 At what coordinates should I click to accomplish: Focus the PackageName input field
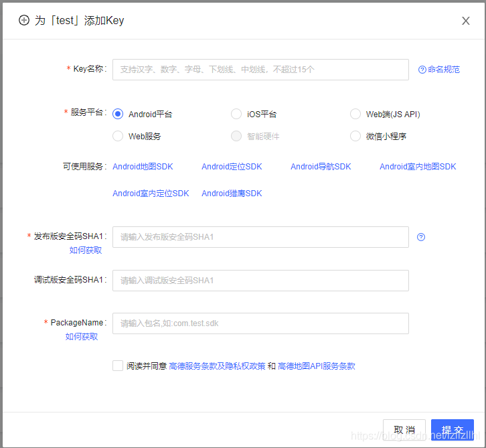[260, 323]
